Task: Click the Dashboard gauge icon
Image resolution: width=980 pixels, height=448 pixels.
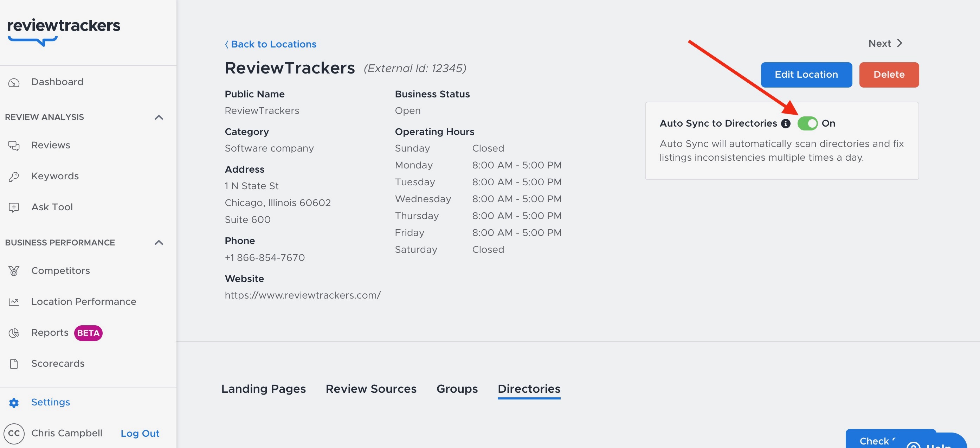Action: [14, 82]
